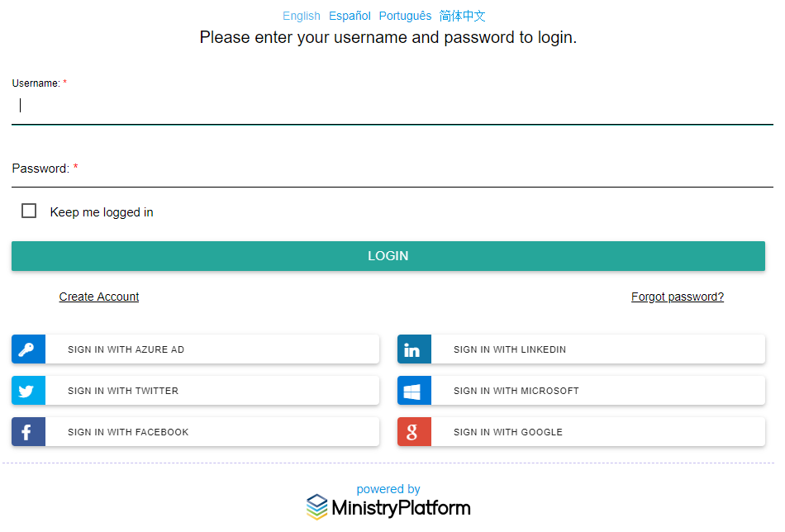Click the red Google icon
Viewport: 785px width, 532px height.
(x=414, y=431)
